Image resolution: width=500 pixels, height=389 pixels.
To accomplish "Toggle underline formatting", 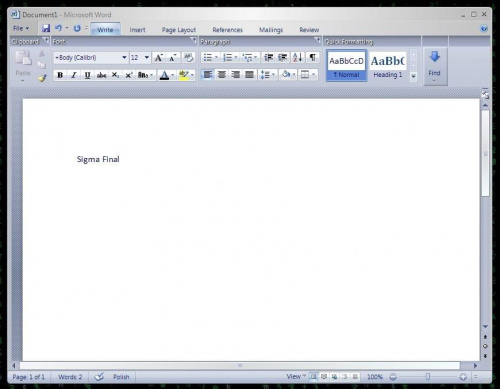I will (87, 75).
